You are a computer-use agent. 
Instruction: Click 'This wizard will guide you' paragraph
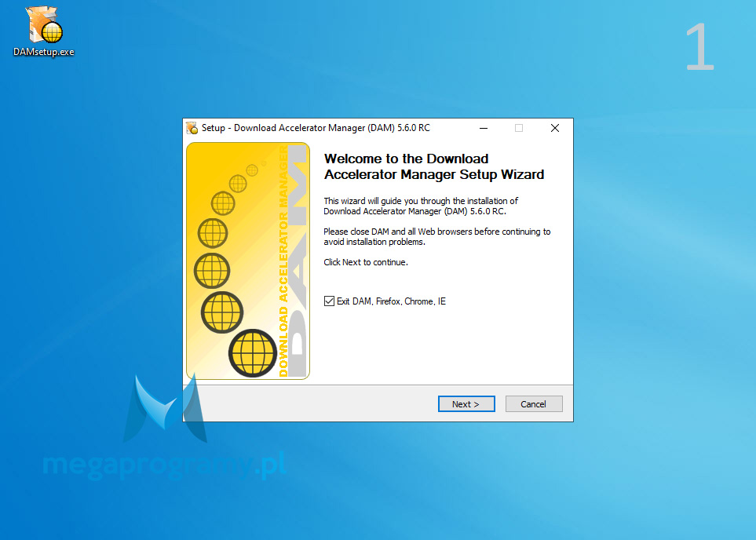pyautogui.click(x=421, y=206)
